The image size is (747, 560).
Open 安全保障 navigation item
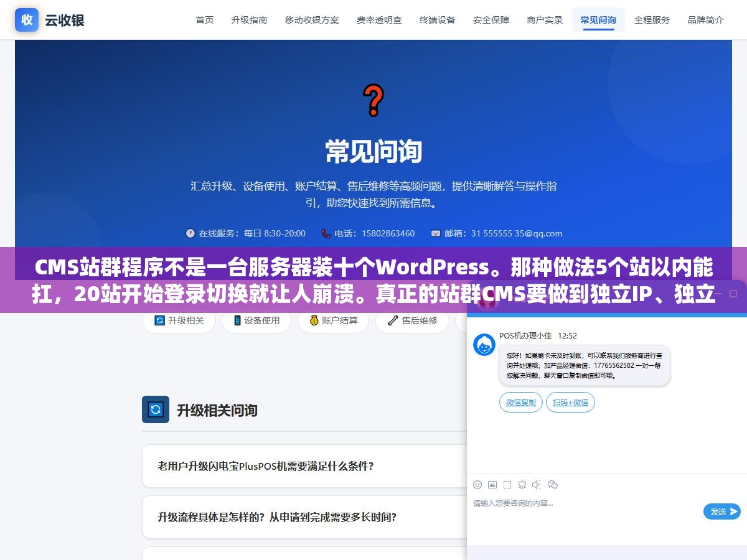[x=491, y=20]
